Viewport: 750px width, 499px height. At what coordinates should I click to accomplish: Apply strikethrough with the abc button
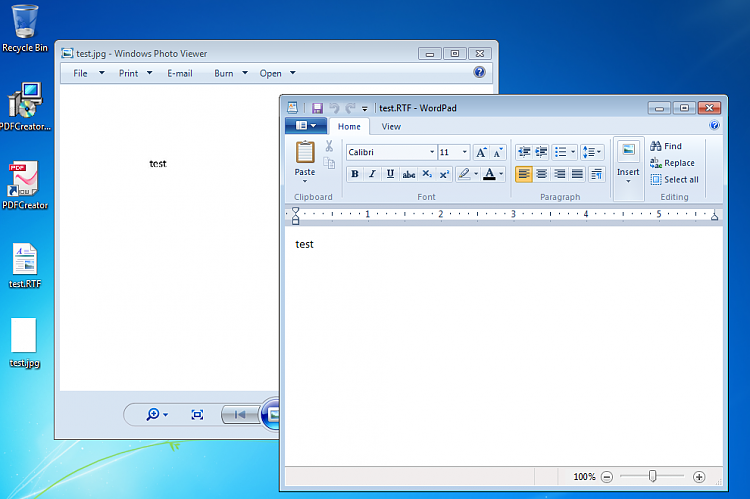point(408,174)
